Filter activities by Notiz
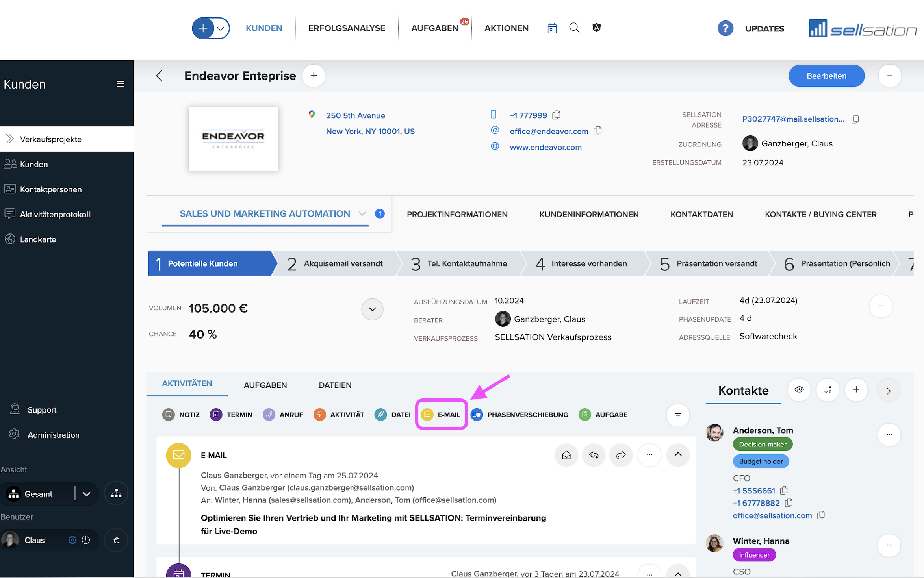The height and width of the screenshot is (578, 924). [x=181, y=415]
